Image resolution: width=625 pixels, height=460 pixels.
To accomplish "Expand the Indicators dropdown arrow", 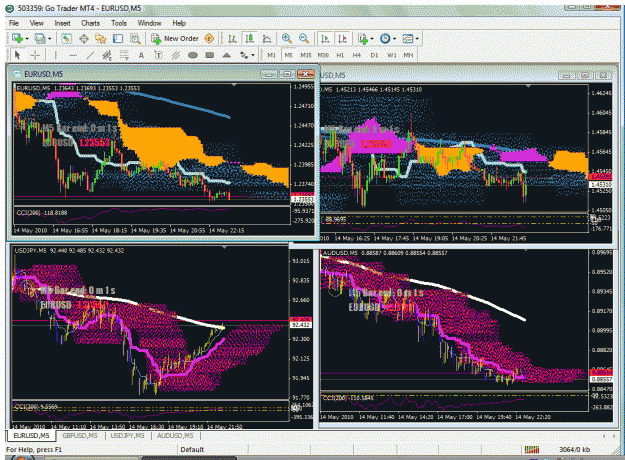I will point(372,39).
